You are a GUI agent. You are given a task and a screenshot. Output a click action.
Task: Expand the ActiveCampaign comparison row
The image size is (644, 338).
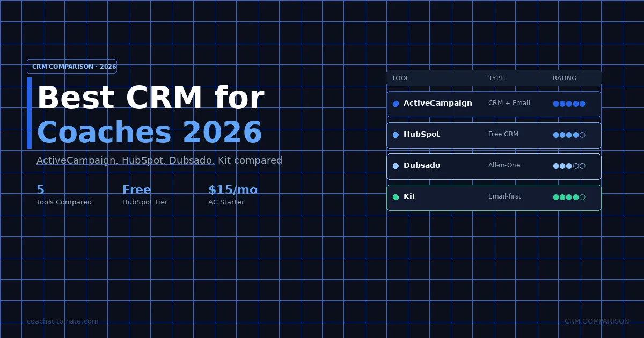(x=494, y=104)
